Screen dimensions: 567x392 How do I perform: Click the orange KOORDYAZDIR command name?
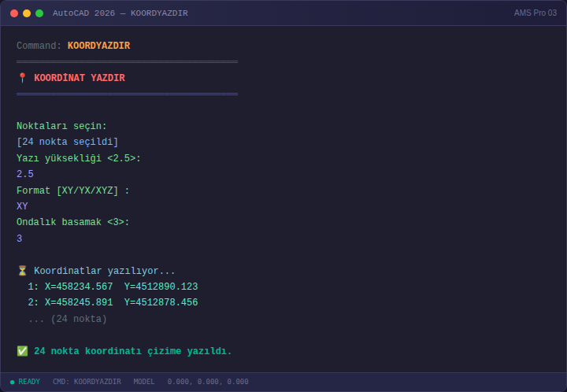tap(98, 46)
